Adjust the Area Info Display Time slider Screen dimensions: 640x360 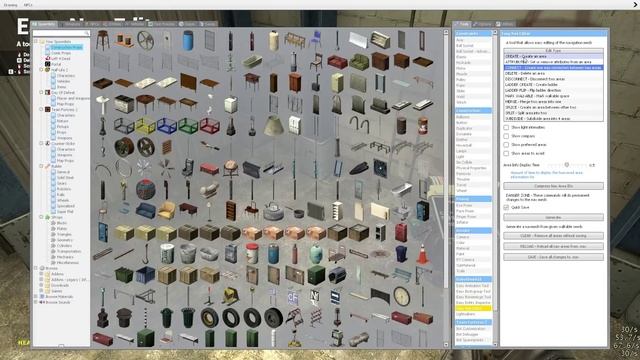pos(567,165)
